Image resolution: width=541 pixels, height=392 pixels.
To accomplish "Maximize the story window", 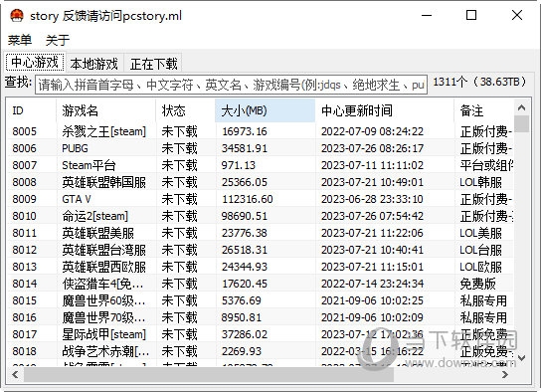I will [471, 15].
